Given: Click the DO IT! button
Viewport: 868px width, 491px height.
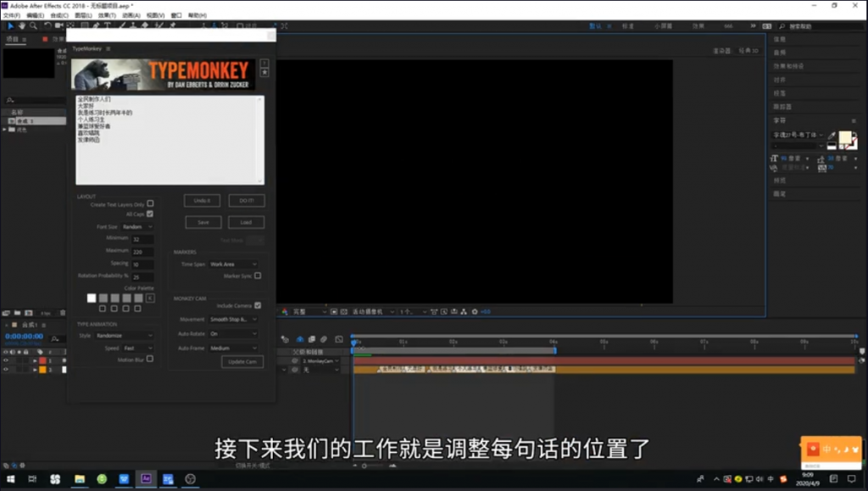Looking at the screenshot, I should click(247, 200).
